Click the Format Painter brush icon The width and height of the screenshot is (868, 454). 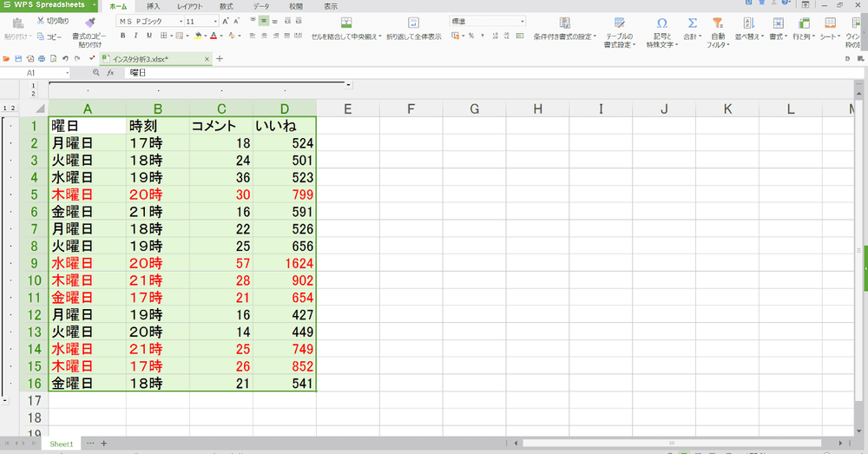point(90,23)
